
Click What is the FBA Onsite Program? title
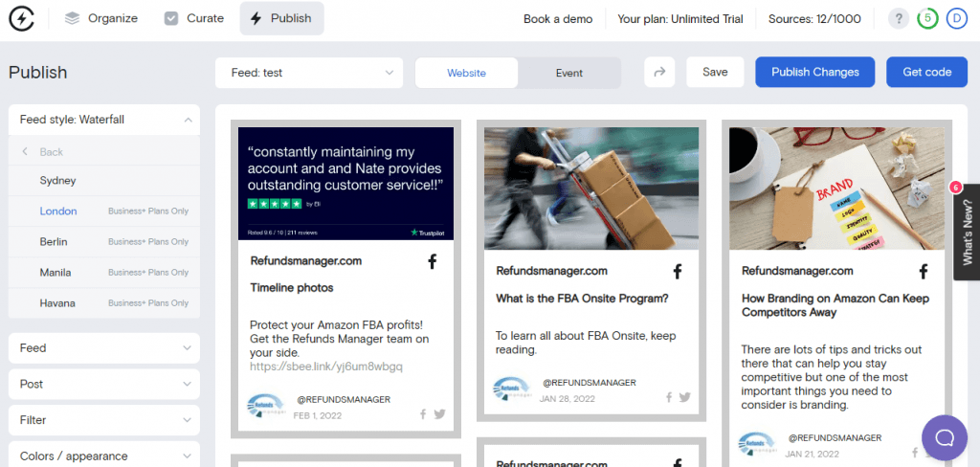582,299
